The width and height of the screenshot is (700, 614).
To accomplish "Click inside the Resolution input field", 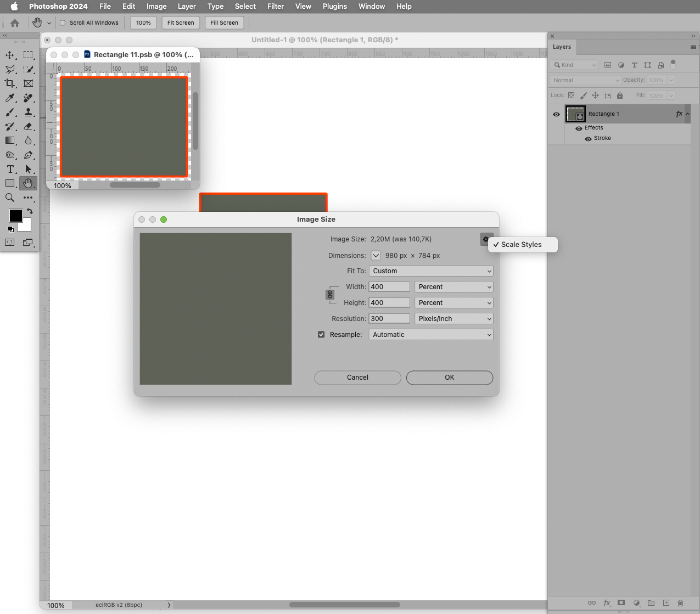I will click(389, 318).
